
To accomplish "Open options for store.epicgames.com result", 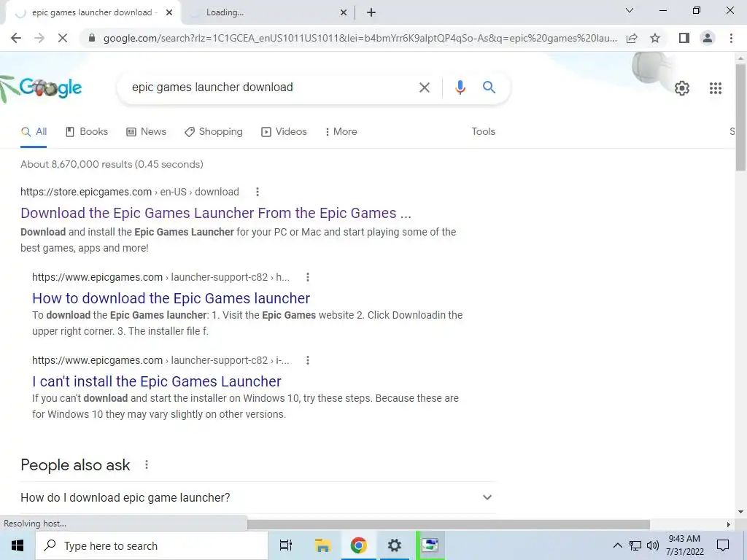I will (258, 192).
